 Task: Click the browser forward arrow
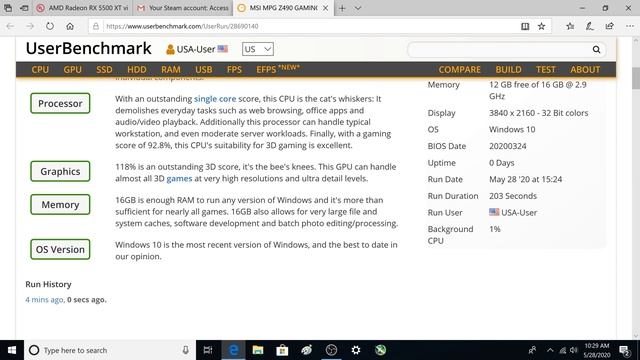pos(30,26)
